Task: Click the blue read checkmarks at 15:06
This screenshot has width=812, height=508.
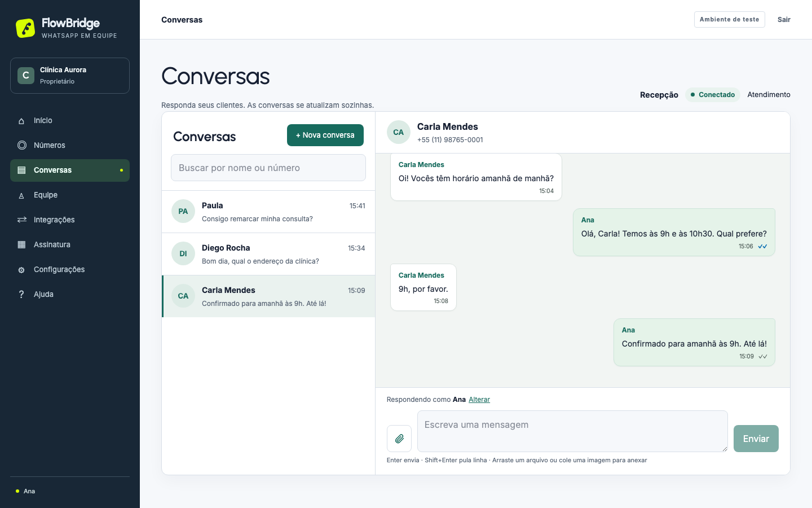Action: pos(762,246)
